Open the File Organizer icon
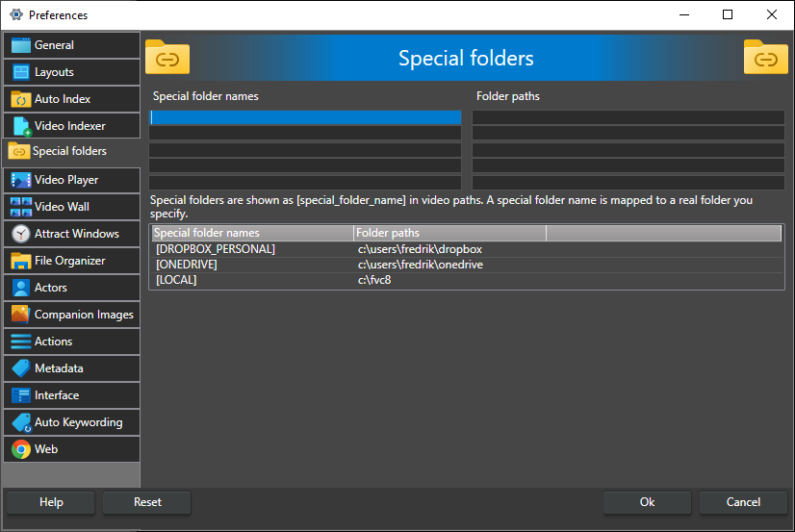The height and width of the screenshot is (532, 795). (20, 261)
